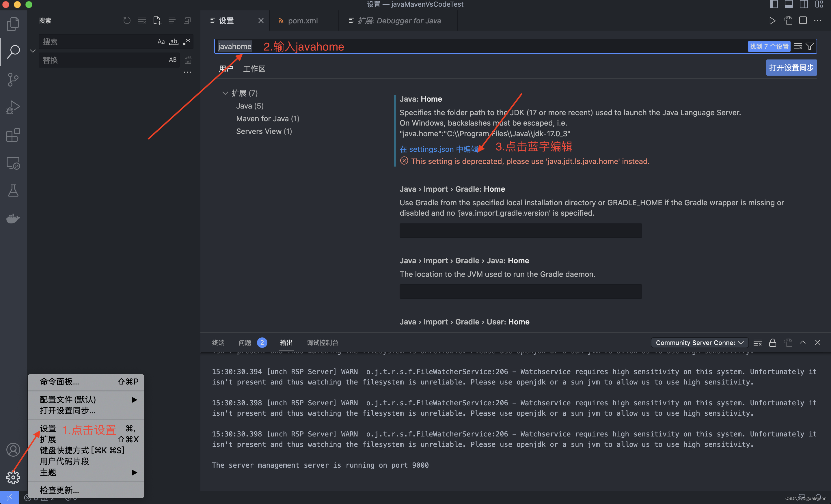This screenshot has height=504, width=831.
Task: Open the Explorer view in activity bar
Action: [13, 24]
